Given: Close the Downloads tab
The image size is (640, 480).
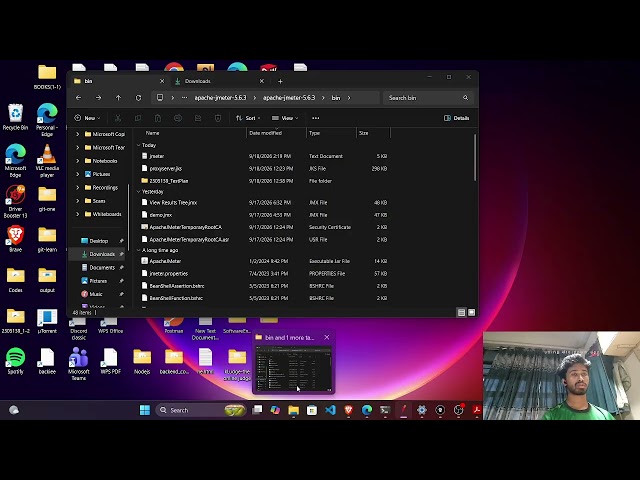Looking at the screenshot, I should click(262, 81).
